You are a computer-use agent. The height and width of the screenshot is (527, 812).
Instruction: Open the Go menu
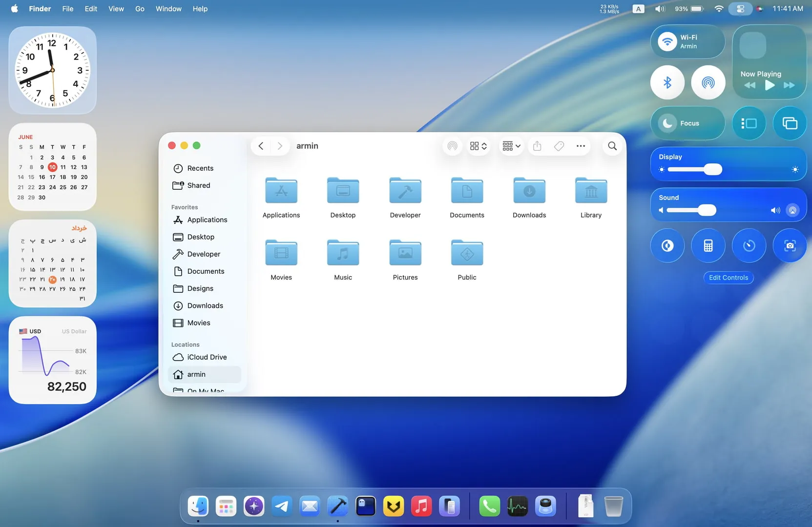[x=140, y=9]
